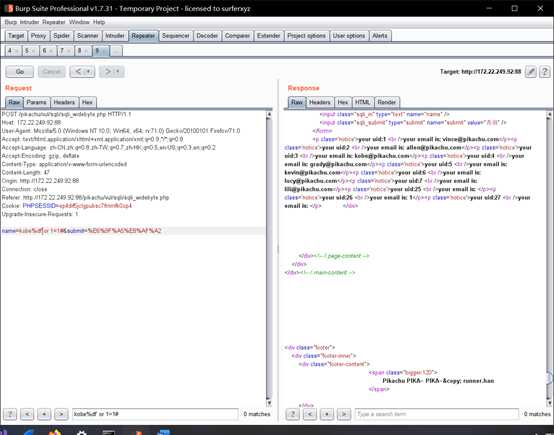The image size is (554, 435).
Task: Switch to the Decoder tab
Action: pos(207,36)
